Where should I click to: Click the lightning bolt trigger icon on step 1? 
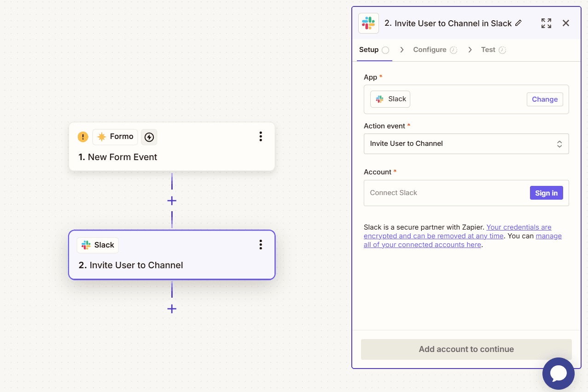[149, 137]
